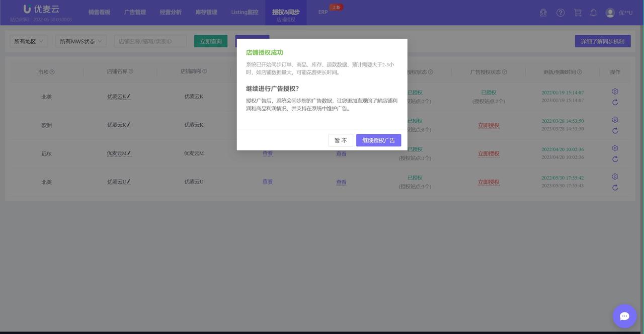This screenshot has height=334, width=644.
Task: Click the circular help question icon in the top bar
Action: (560, 13)
